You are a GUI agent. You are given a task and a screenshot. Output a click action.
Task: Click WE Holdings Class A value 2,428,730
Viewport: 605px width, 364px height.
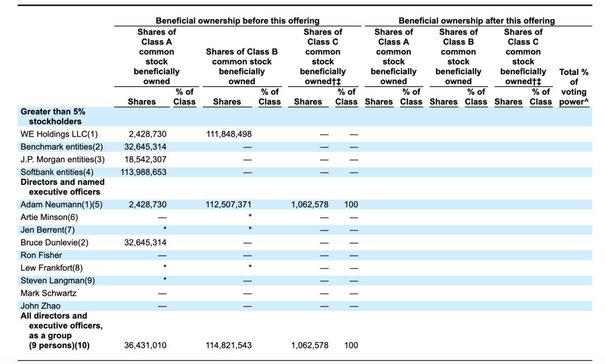(x=148, y=134)
